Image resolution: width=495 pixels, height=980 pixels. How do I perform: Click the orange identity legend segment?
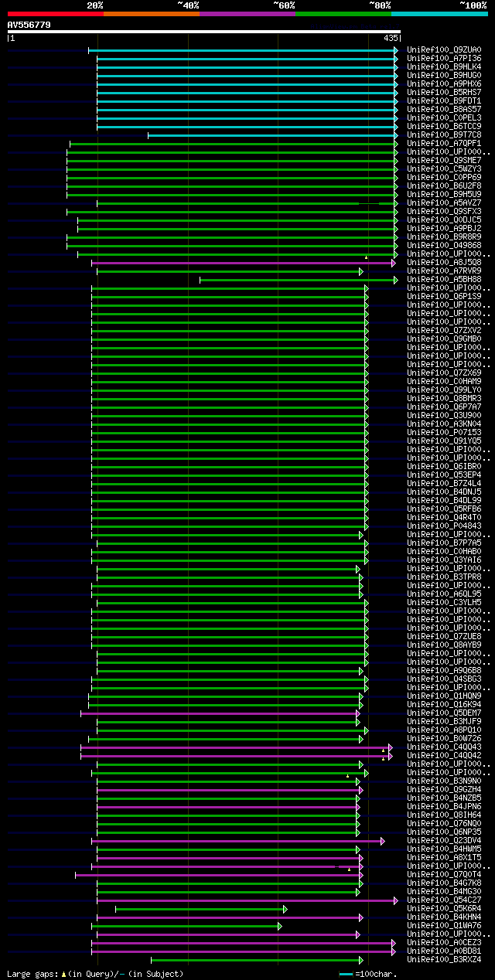point(151,14)
